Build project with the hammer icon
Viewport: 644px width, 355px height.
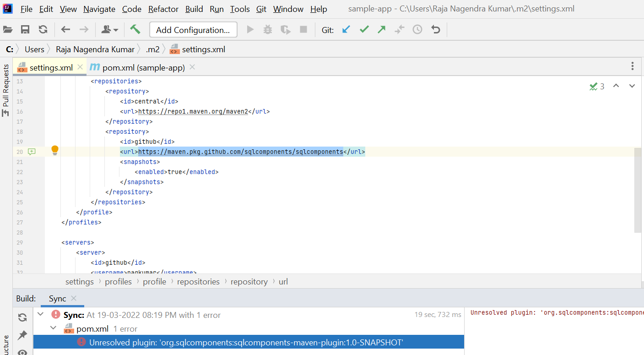click(135, 30)
